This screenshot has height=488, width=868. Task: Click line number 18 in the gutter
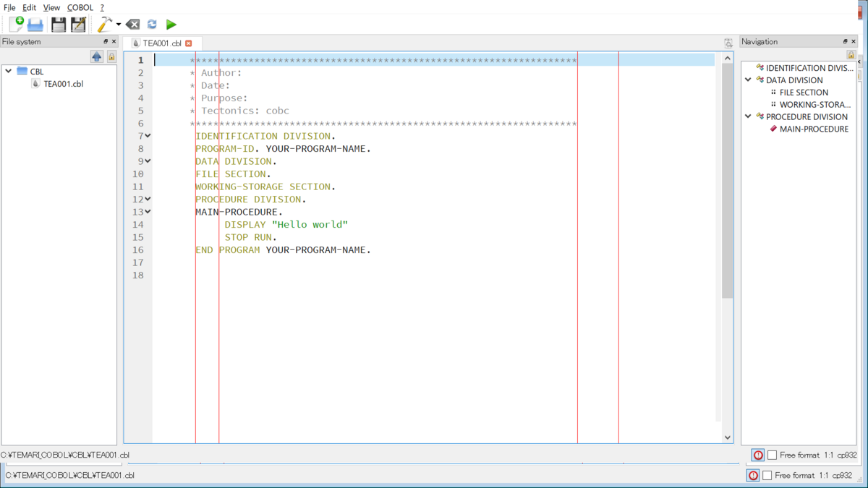[x=137, y=275]
